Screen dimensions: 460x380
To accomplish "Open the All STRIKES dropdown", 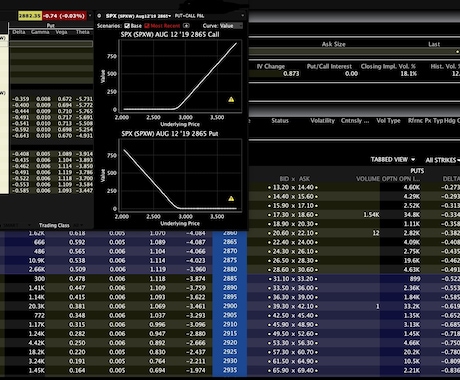I will (442, 160).
